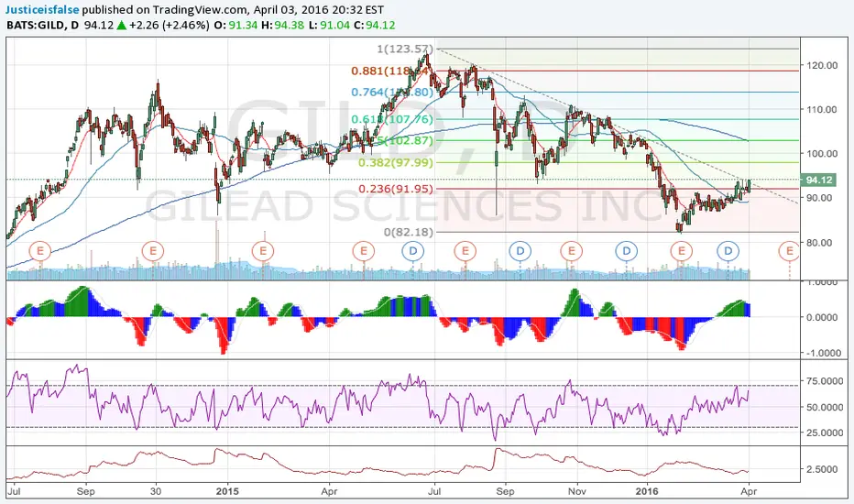
Task: Click the dividend D marker dated September 2015
Action: (x=520, y=251)
